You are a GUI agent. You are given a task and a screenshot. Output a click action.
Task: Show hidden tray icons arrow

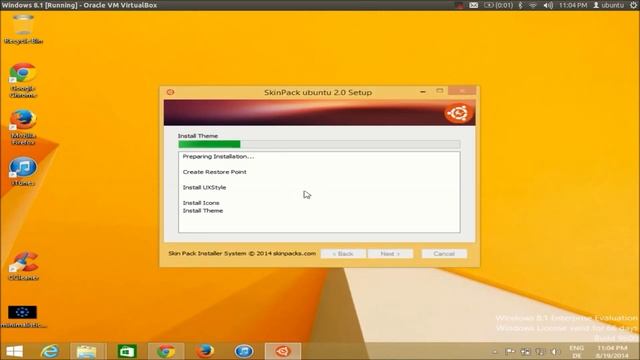point(495,351)
